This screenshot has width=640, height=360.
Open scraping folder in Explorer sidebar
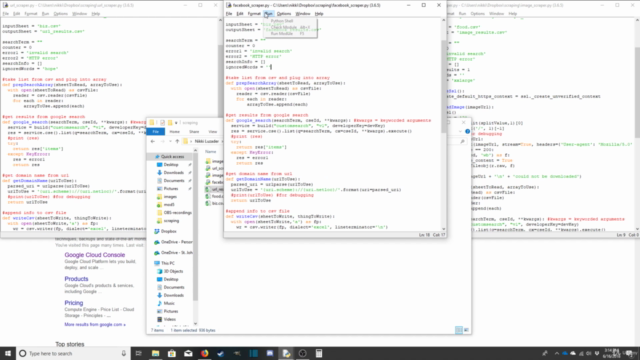[171, 221]
